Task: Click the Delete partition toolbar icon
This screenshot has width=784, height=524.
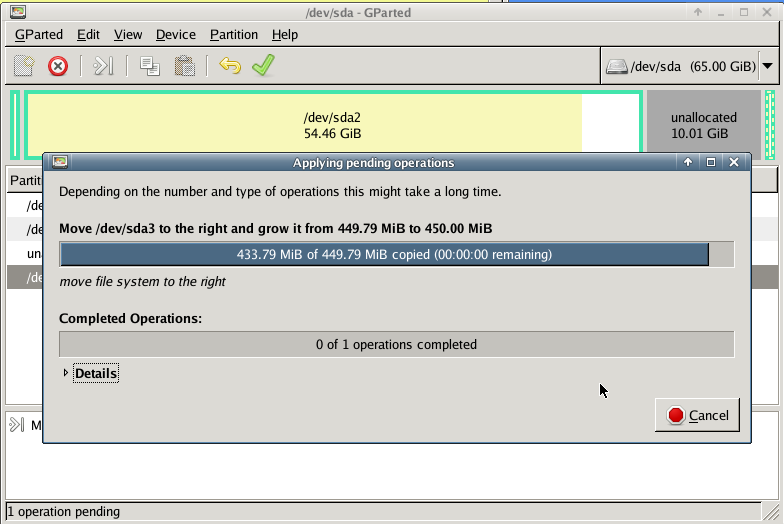Action: pos(58,66)
